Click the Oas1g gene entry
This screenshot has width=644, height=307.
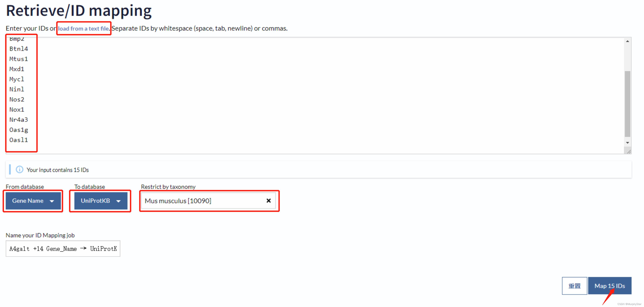(19, 130)
